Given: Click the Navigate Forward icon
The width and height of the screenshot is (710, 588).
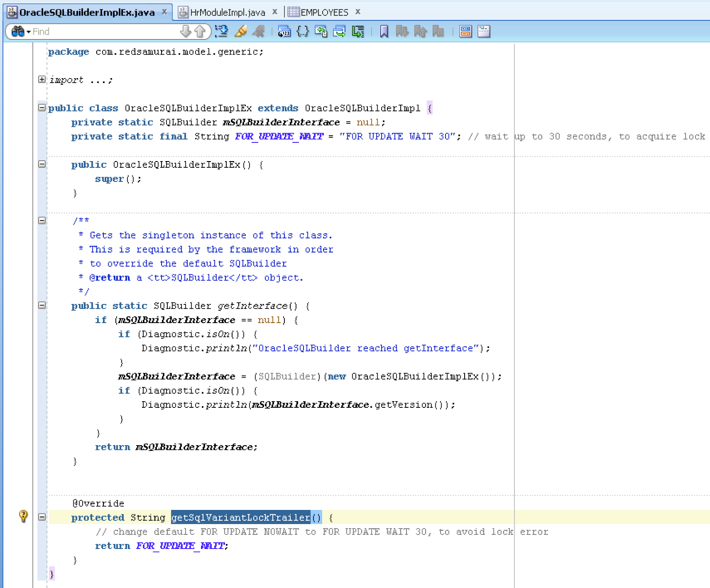Looking at the screenshot, I should click(339, 32).
